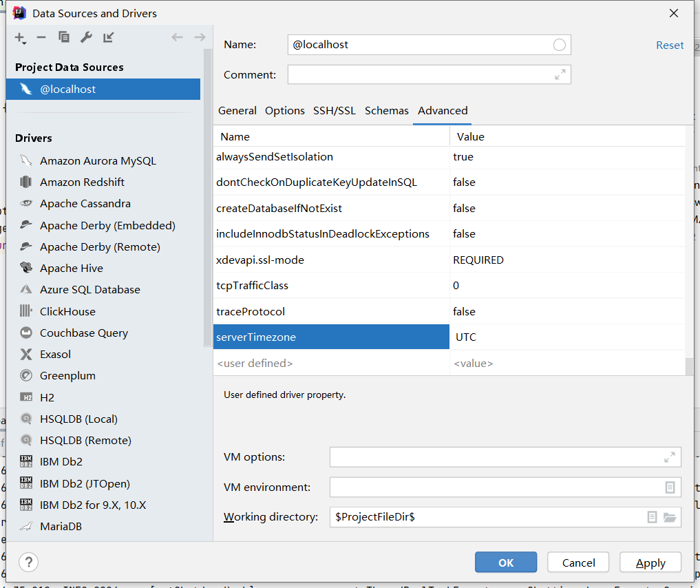Expand the VM options field

click(x=669, y=457)
